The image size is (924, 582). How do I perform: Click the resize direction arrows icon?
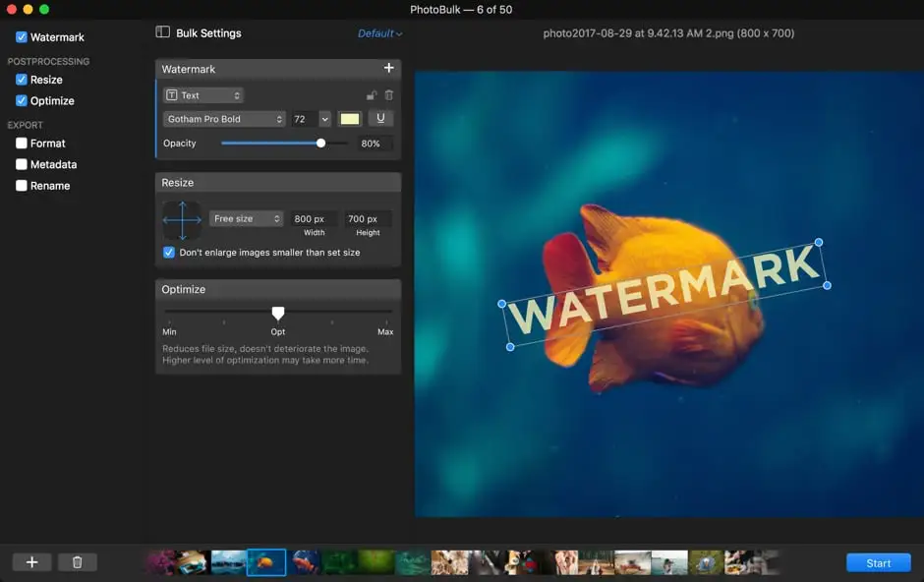181,221
